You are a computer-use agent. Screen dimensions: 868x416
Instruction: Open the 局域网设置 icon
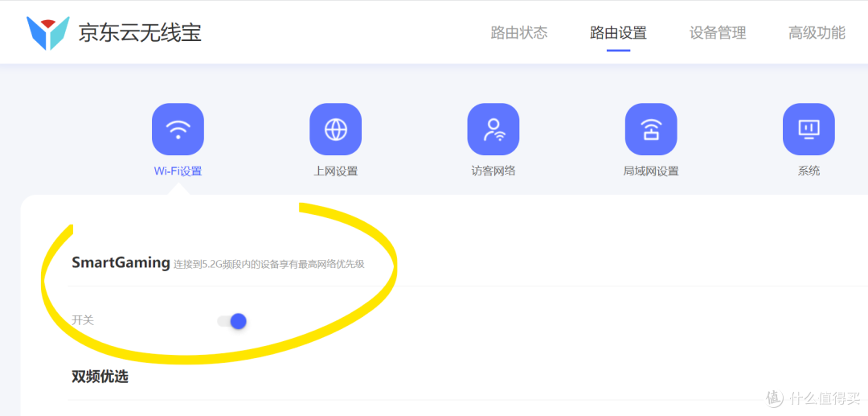pos(651,129)
